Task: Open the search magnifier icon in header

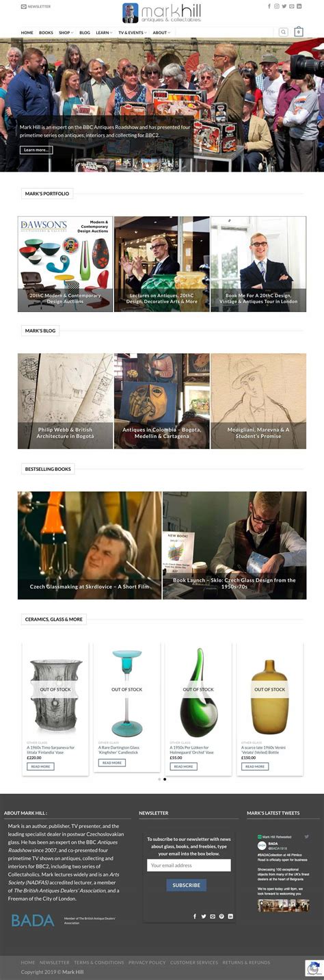Action: pyautogui.click(x=283, y=32)
